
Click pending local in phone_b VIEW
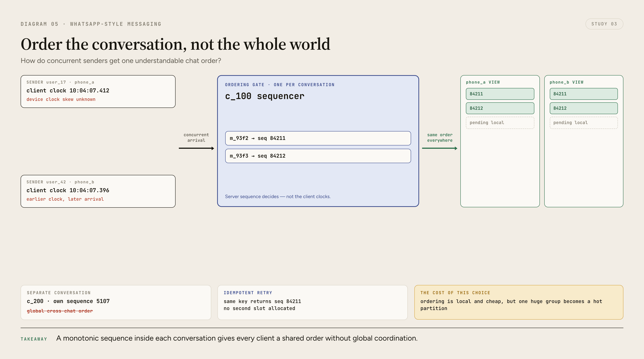point(584,123)
